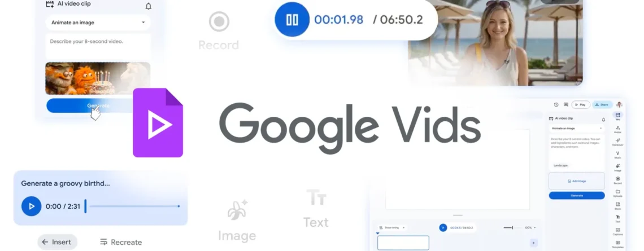Click the Recreate button
Screen dimensions: 644x251
click(121, 242)
